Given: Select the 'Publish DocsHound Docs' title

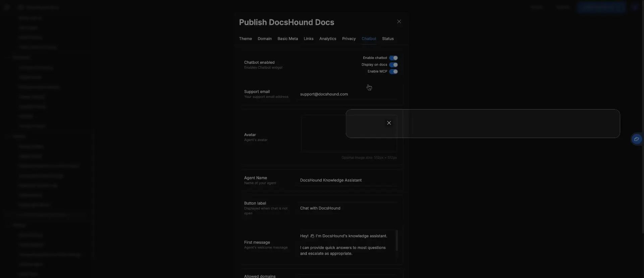Looking at the screenshot, I should [286, 22].
